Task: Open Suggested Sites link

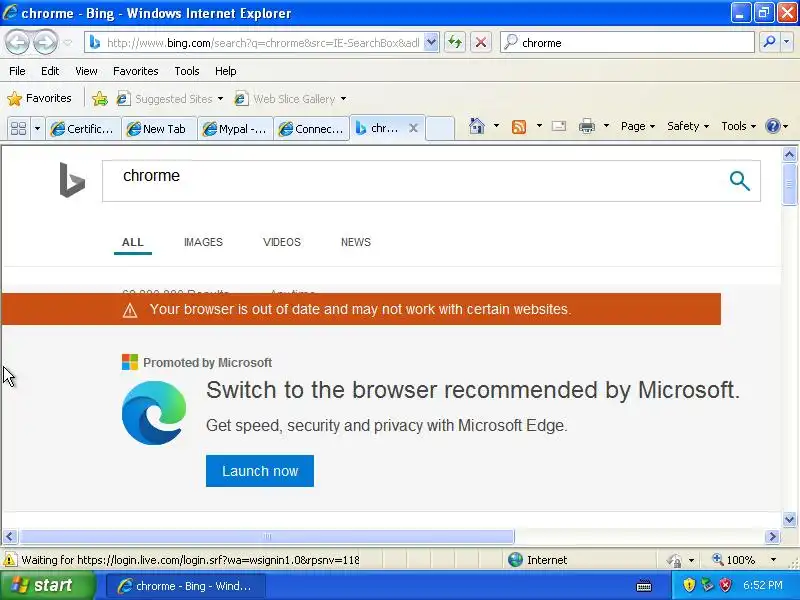Action: pos(170,98)
